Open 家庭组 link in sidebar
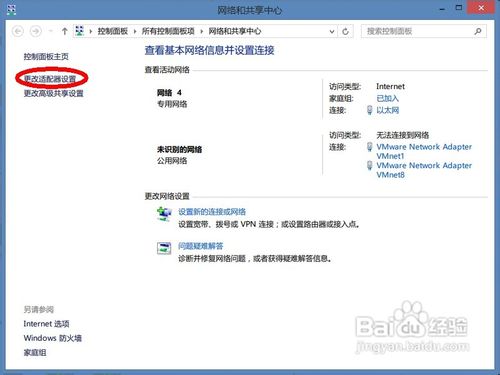This screenshot has height=375, width=500. (35, 352)
